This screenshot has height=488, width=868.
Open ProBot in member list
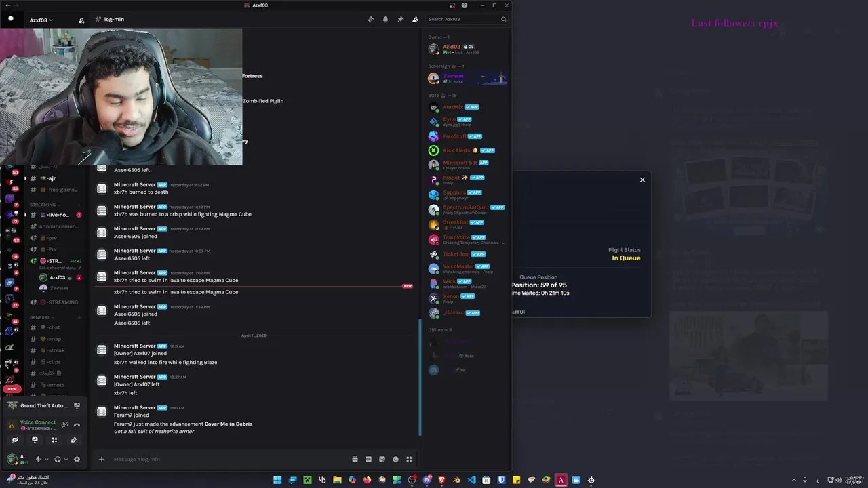467,180
